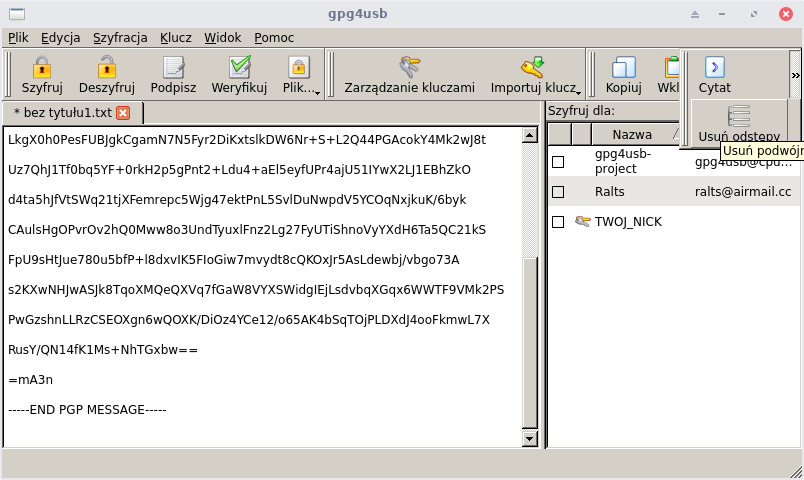804x480 pixels.
Task: Open the Plik... dropdown arrow
Action: click(x=317, y=93)
